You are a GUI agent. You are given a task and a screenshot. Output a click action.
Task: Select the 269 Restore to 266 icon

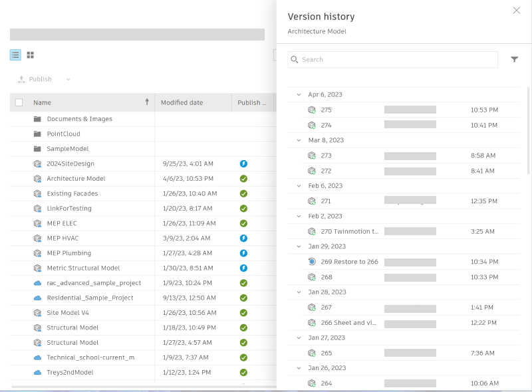point(312,262)
